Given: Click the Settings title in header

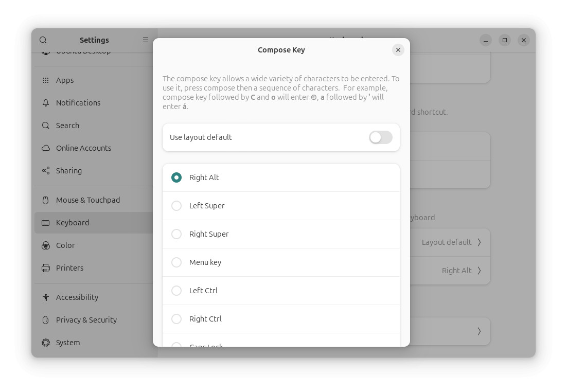Looking at the screenshot, I should pos(94,40).
